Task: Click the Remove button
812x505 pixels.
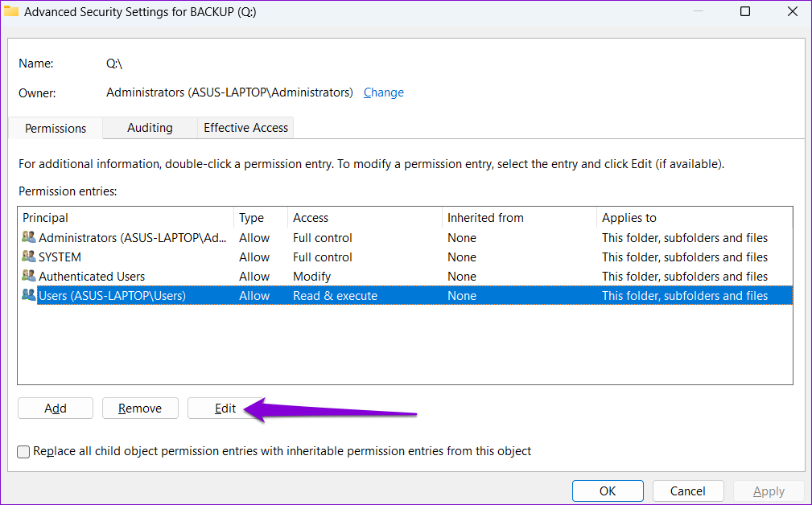Action: click(140, 409)
